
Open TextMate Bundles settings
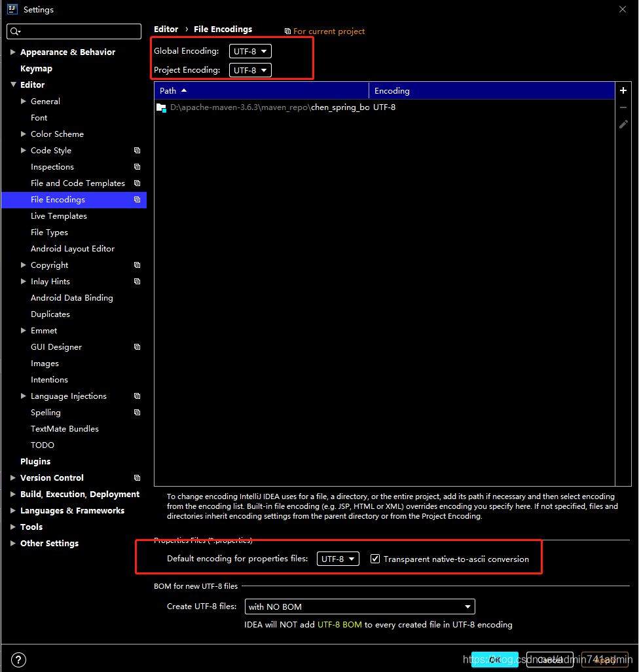pyautogui.click(x=65, y=428)
